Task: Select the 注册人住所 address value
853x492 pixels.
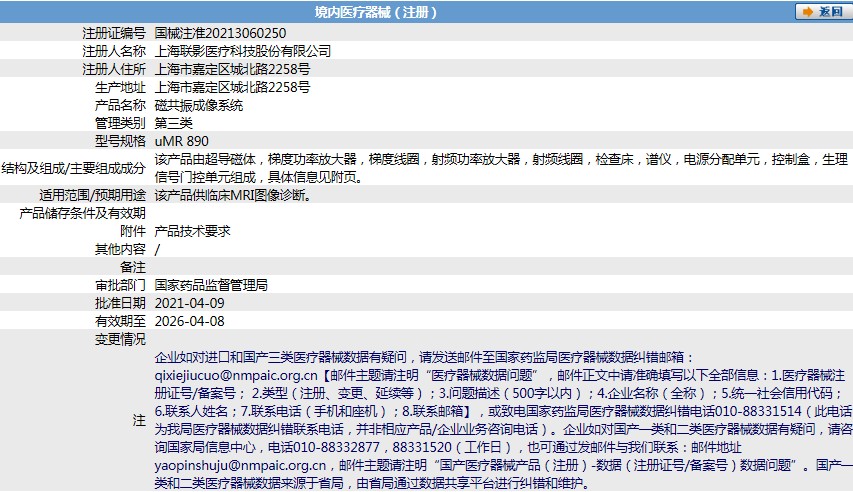Action: (x=232, y=69)
